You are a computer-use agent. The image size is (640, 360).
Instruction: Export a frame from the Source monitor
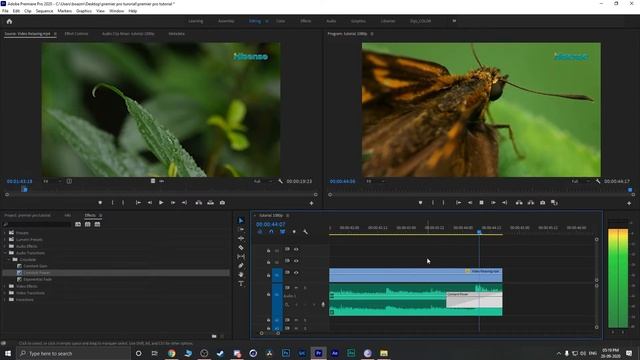(222, 202)
